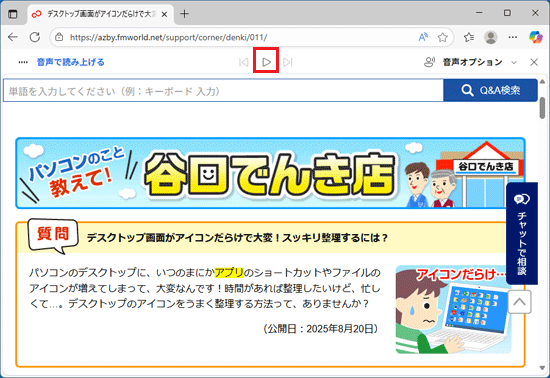Close the current browser tab
This screenshot has width=550, height=378.
(164, 14)
